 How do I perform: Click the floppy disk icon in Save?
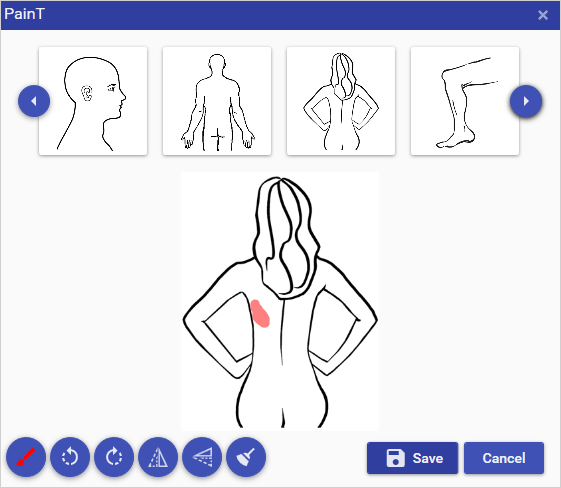click(x=395, y=458)
